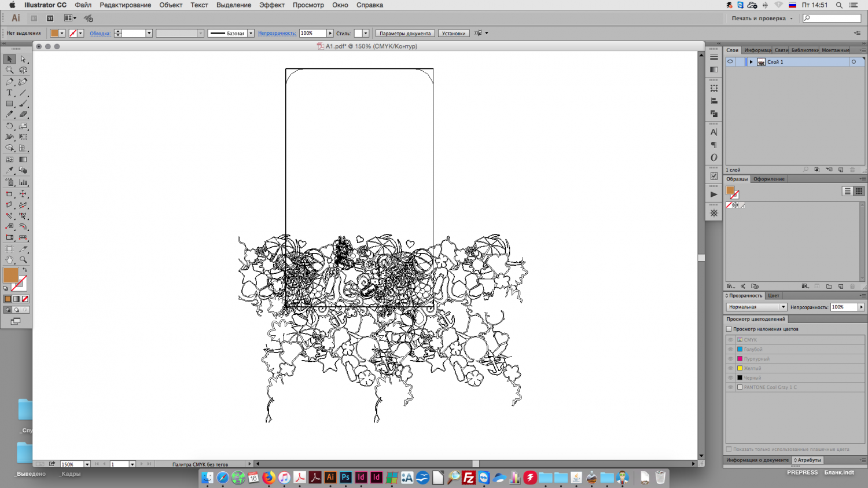Pick the Eyedropper tool
Screen dimensions: 868x488
pos(10,170)
